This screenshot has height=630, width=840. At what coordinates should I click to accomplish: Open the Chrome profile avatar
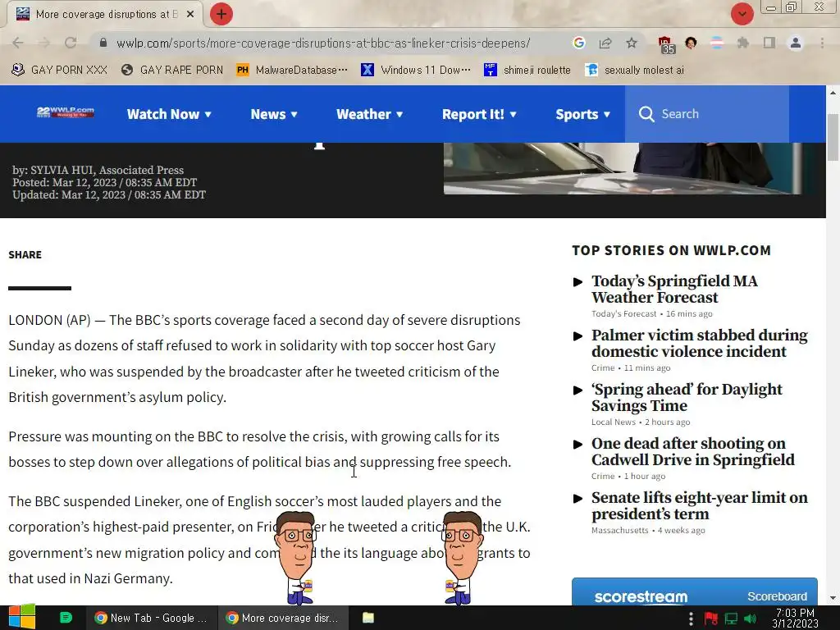[796, 43]
